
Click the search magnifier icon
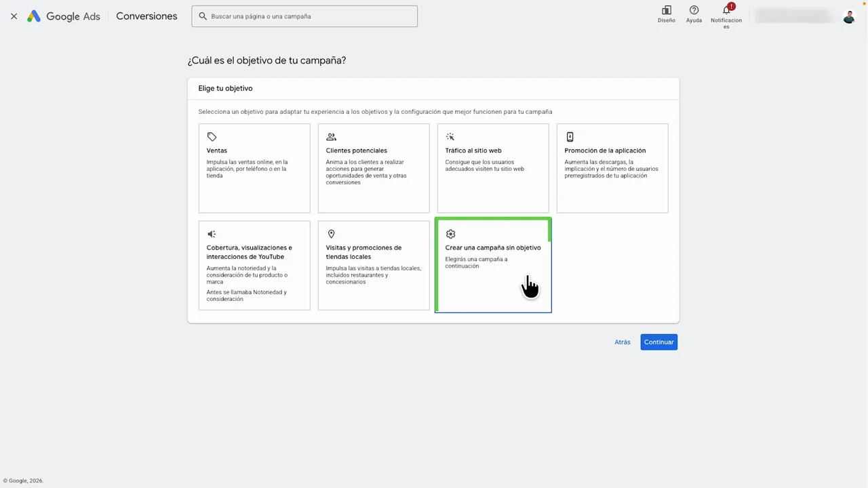202,16
